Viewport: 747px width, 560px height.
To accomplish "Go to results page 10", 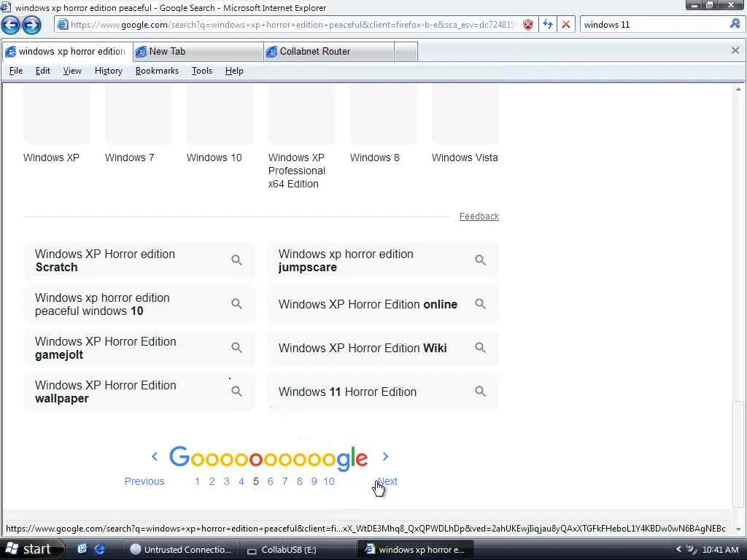I will 329,481.
